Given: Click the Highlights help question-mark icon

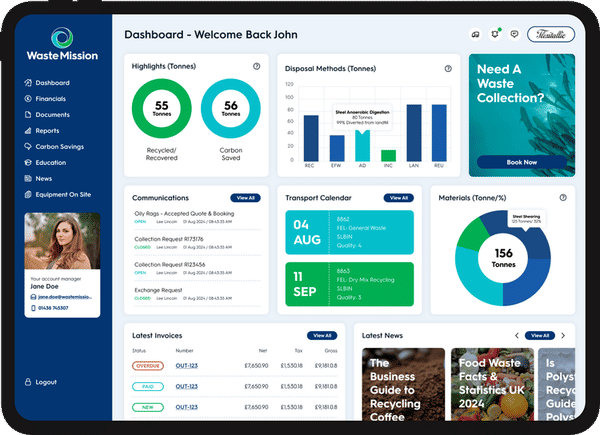Looking at the screenshot, I should 257,67.
